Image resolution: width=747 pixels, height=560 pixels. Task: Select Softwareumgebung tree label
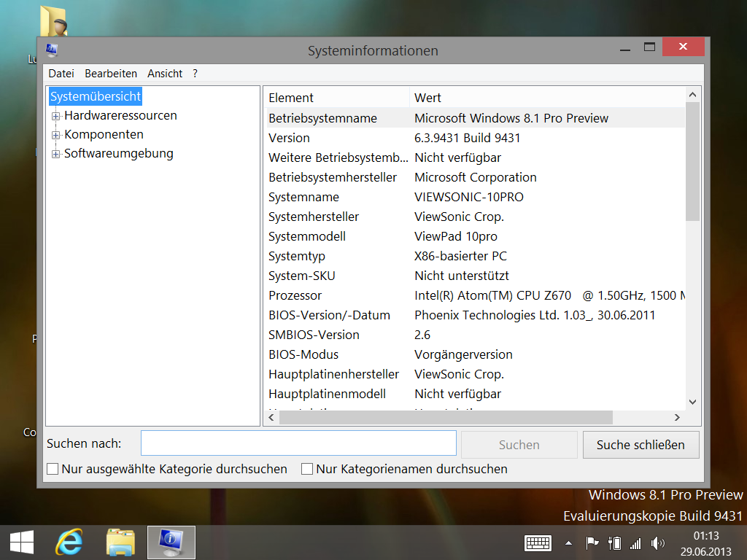click(x=119, y=153)
